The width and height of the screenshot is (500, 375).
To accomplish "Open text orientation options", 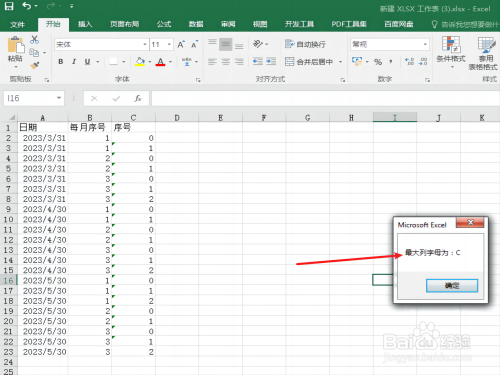I will [261, 44].
